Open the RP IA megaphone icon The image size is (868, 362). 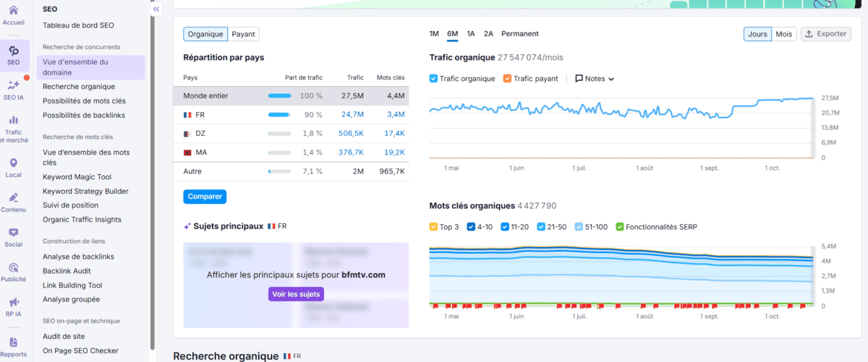click(x=14, y=302)
